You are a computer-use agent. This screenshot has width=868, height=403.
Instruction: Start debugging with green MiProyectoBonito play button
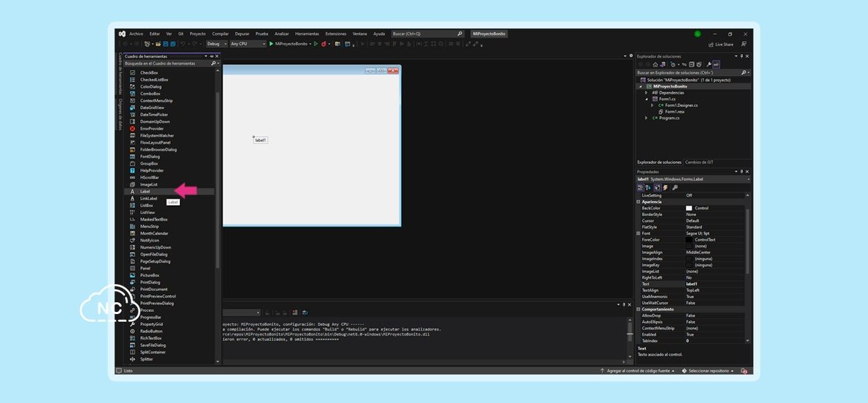pos(289,44)
